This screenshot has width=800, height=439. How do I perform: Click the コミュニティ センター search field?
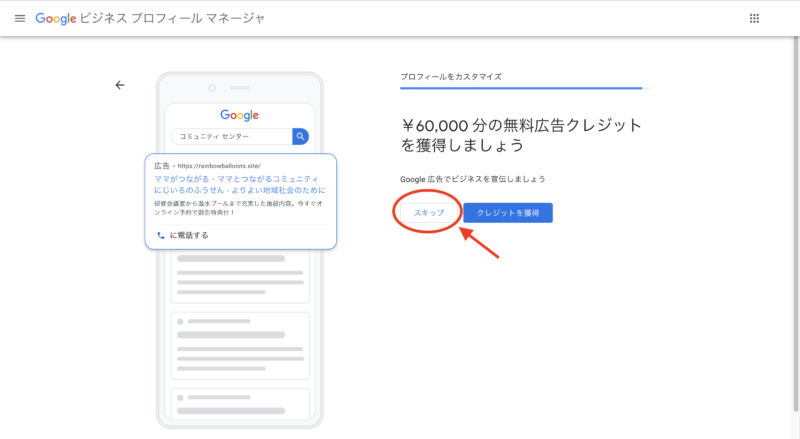(232, 136)
